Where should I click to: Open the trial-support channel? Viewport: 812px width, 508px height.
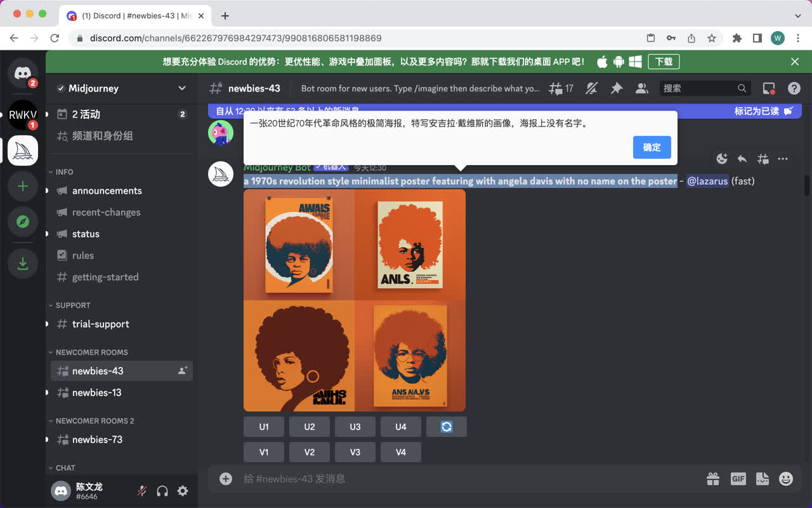pos(122,324)
